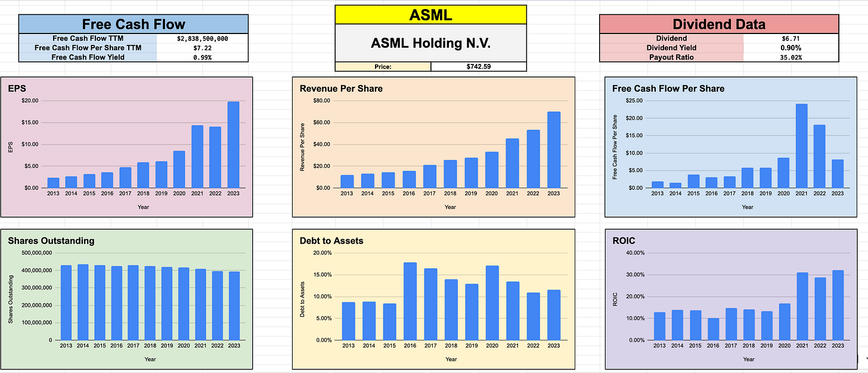Click the Revenue Per Share chart title

click(341, 88)
